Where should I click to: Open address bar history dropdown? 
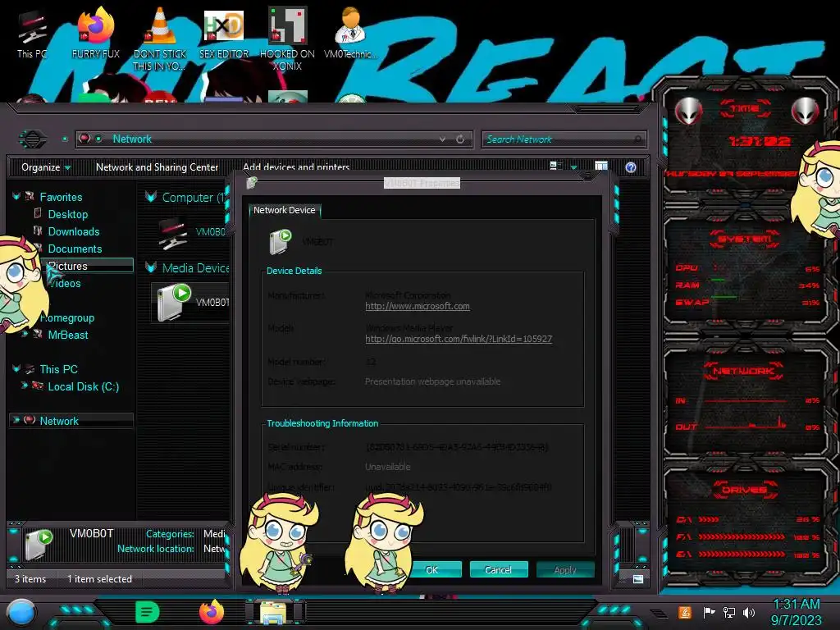442,139
